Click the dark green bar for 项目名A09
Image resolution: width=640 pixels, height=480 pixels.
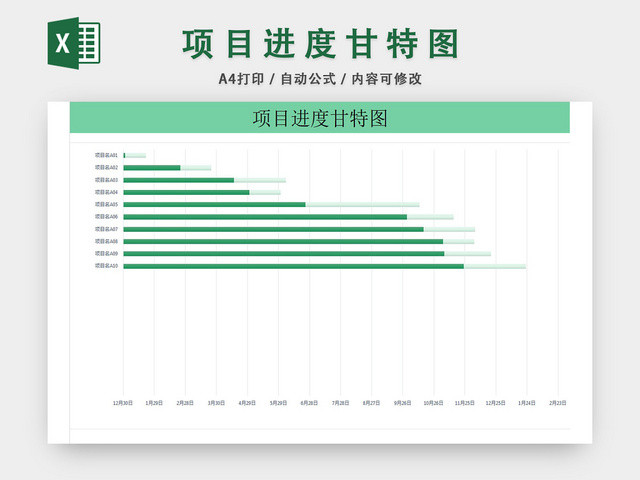284,254
